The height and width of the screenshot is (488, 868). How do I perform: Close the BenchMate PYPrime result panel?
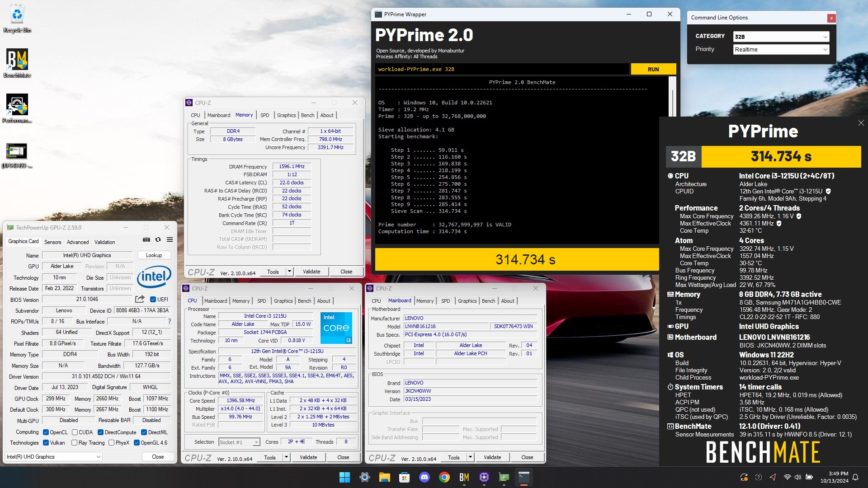(x=861, y=123)
